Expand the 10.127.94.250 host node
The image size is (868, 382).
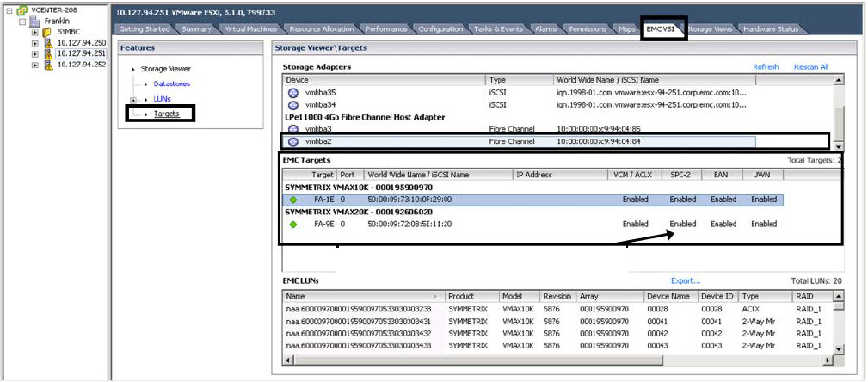coord(35,43)
